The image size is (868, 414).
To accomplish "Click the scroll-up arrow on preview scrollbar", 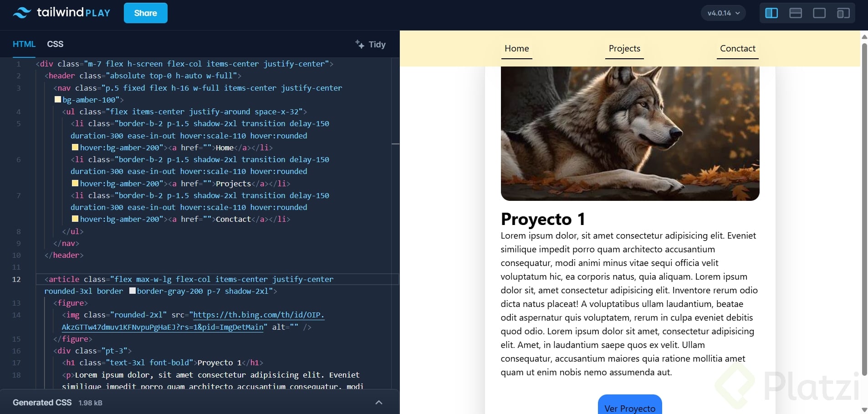I will 863,37.
